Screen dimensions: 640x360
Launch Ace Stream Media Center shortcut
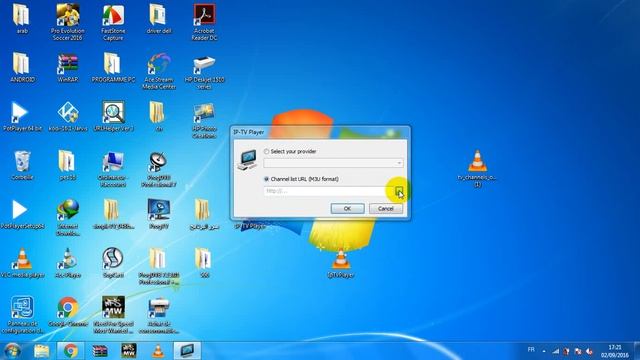tap(159, 71)
